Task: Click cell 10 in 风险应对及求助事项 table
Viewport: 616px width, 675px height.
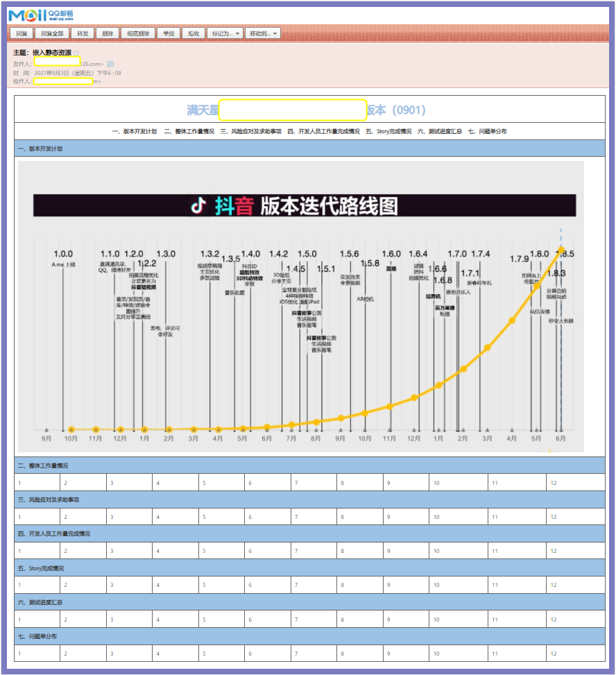Action: point(459,517)
